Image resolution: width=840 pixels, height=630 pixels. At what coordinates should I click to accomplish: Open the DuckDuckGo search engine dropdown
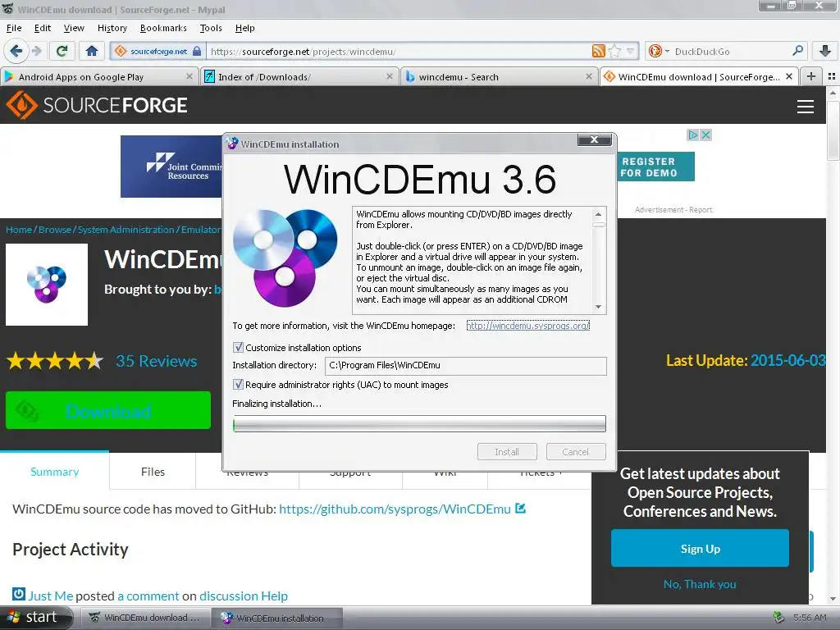659,52
